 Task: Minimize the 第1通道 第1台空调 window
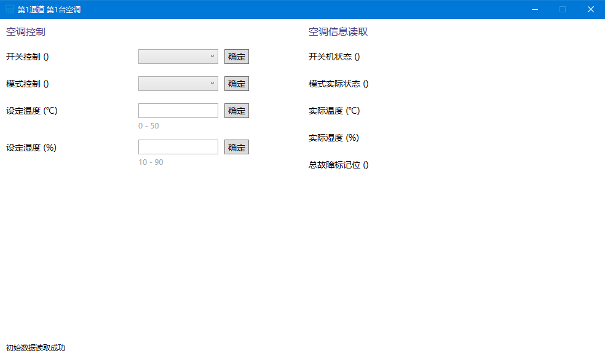coord(535,9)
